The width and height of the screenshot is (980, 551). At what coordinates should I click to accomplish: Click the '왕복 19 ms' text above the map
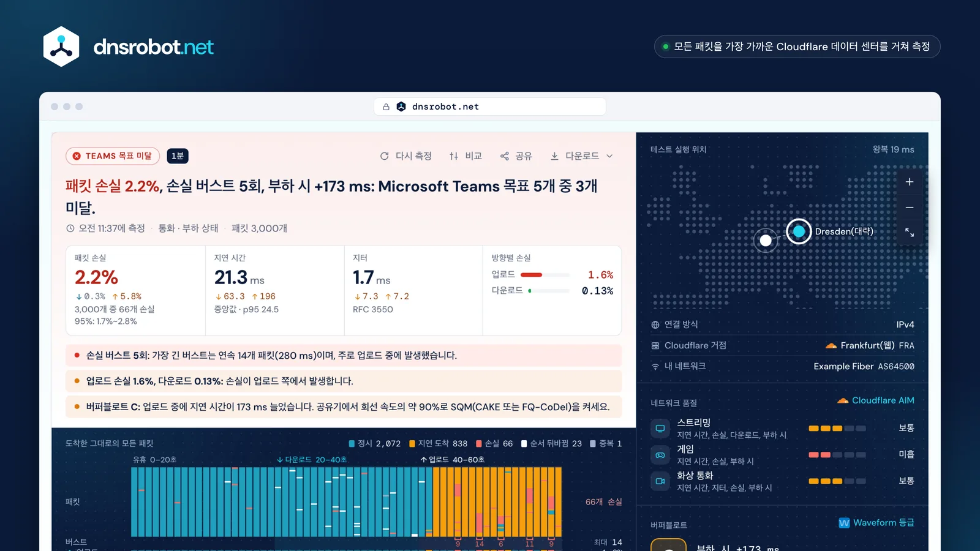(893, 149)
